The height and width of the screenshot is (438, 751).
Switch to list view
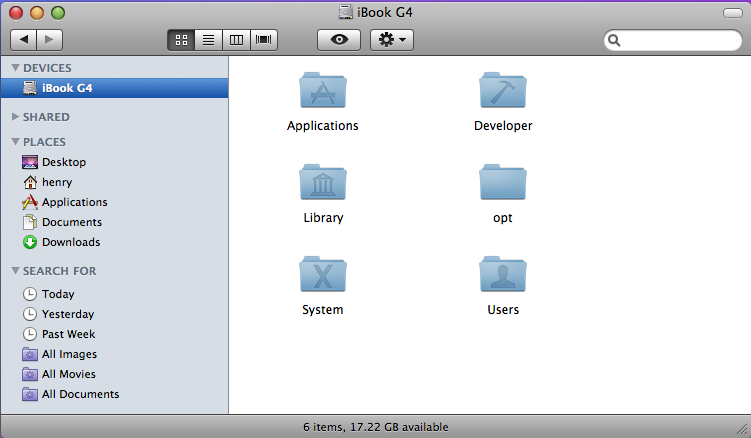point(208,40)
